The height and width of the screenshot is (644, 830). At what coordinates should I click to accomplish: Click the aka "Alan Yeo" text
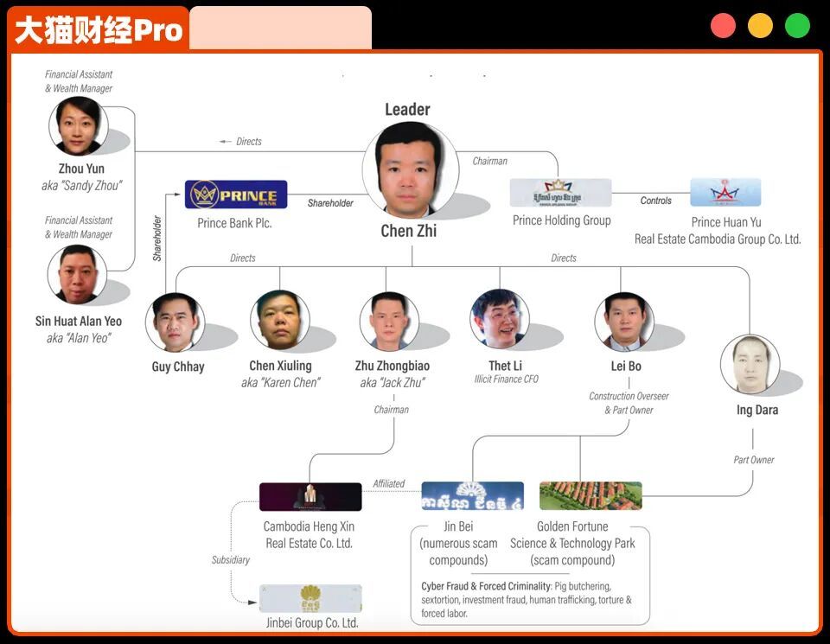point(79,338)
